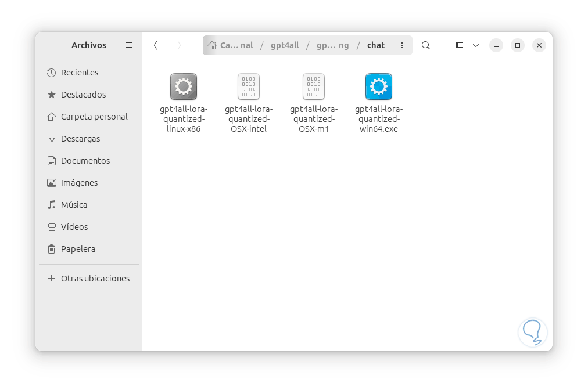Select gpt4all-lora-quantized-linux-x86 file icon
588x390 pixels.
click(184, 86)
